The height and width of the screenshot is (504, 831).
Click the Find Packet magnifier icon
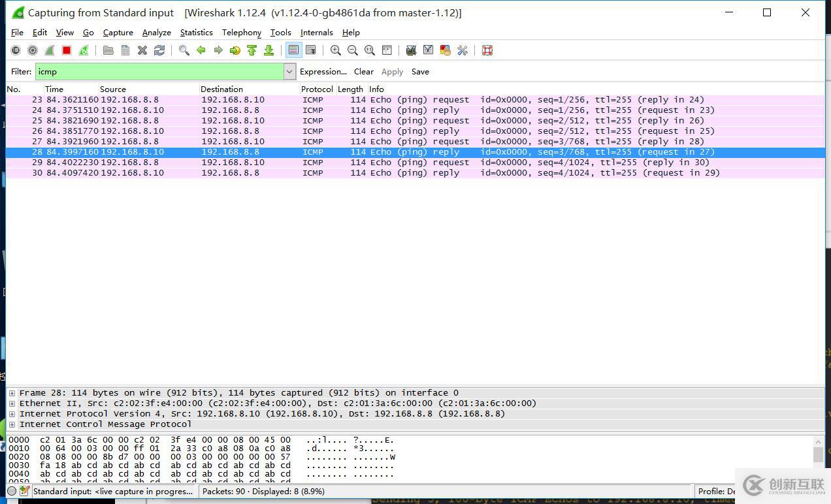184,50
